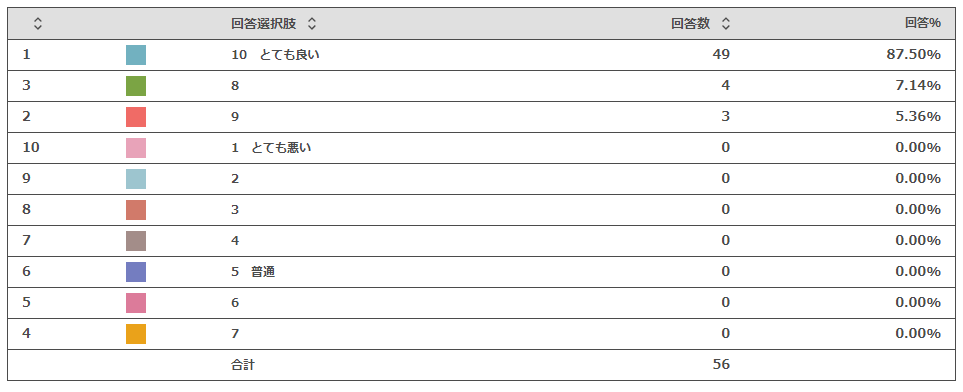Click the 回答% column header
This screenshot has width=963, height=392.
(x=922, y=24)
